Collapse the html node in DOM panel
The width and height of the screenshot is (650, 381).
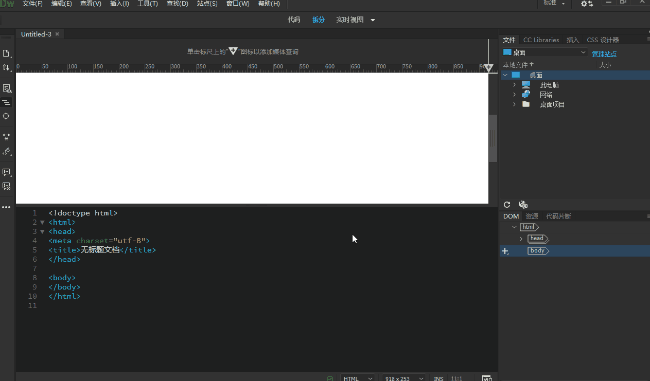point(514,227)
